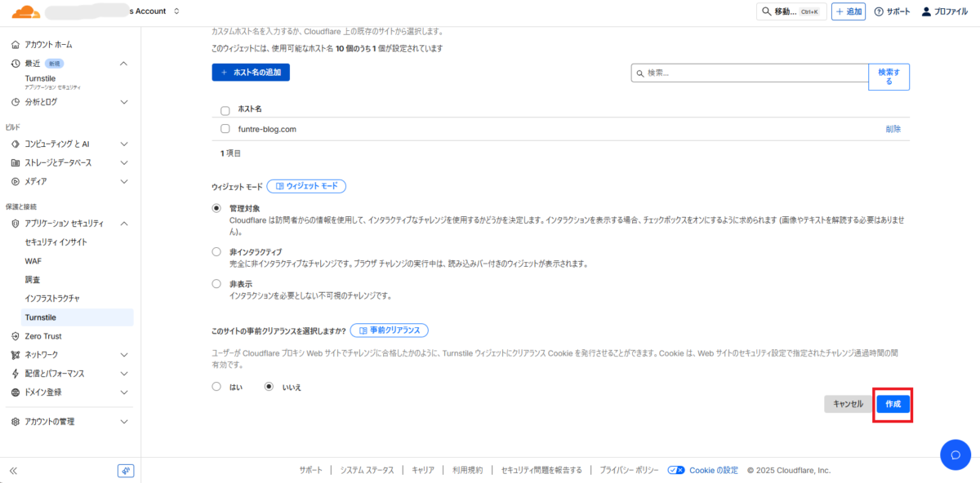Check the funtre-blog.com hostname checkbox
This screenshot has width=980, height=483.
tap(225, 129)
